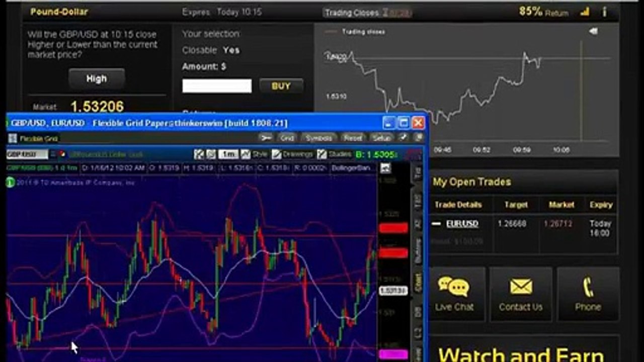Open the symbol dropdown arrow beside GBP/USD

point(54,154)
